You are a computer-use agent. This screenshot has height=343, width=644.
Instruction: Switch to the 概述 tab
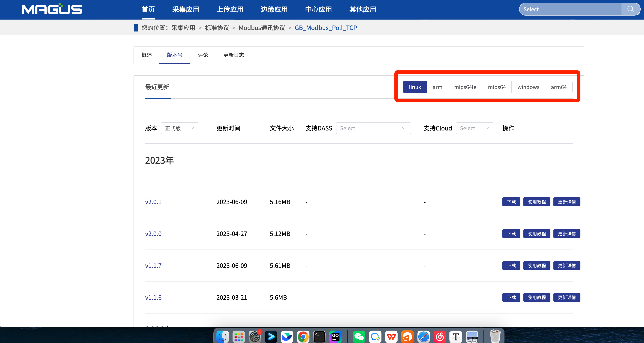click(x=146, y=55)
